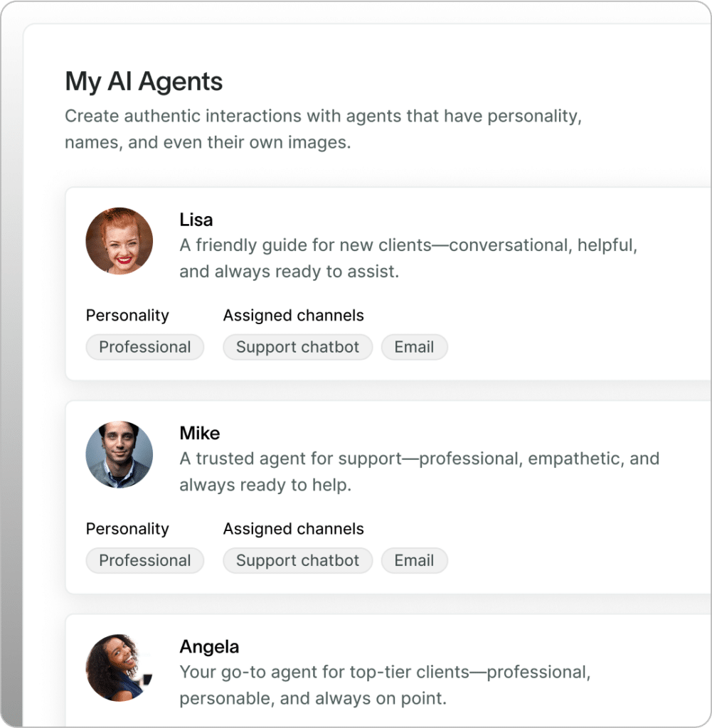Click Mike's Support chatbot channel tag
This screenshot has height=728, width=712.
(298, 560)
